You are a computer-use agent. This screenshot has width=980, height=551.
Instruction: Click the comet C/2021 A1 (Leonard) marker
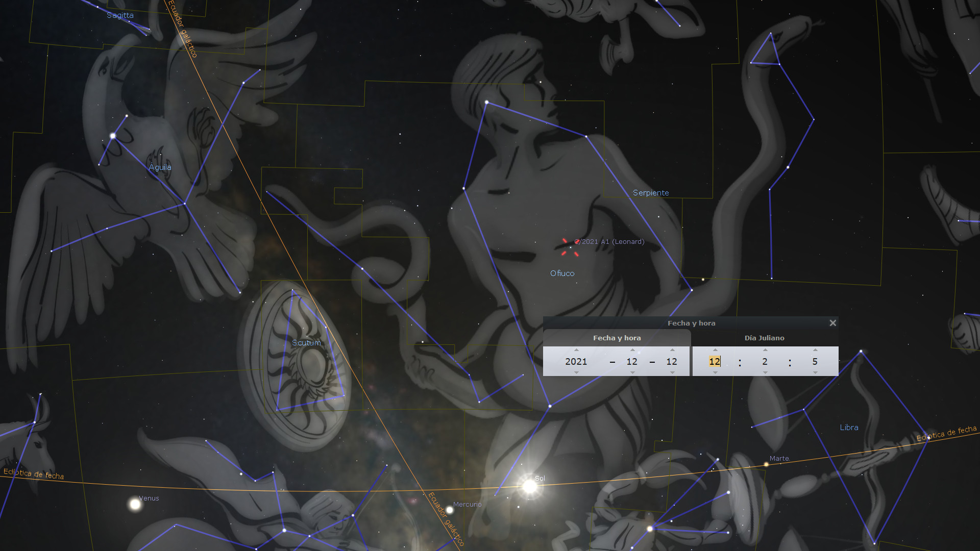click(x=570, y=247)
